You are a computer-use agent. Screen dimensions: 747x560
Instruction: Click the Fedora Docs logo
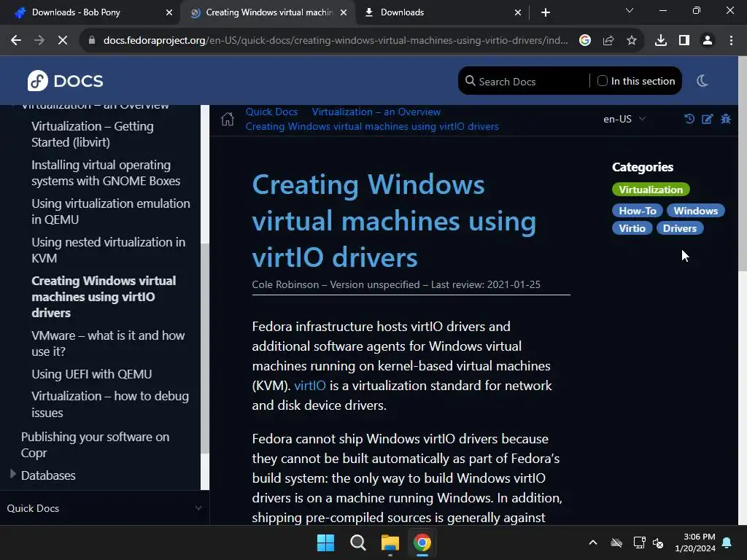[x=65, y=80]
